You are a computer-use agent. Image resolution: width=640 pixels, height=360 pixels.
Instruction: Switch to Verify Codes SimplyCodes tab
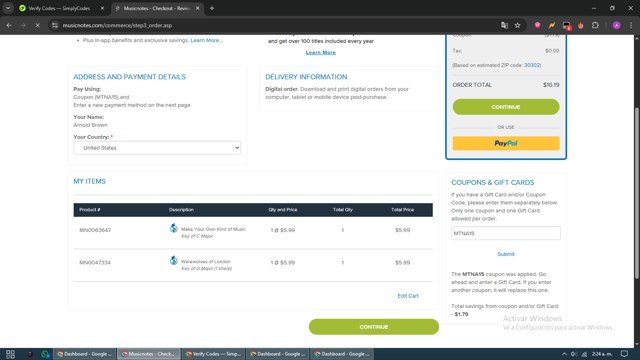pyautogui.click(x=59, y=8)
